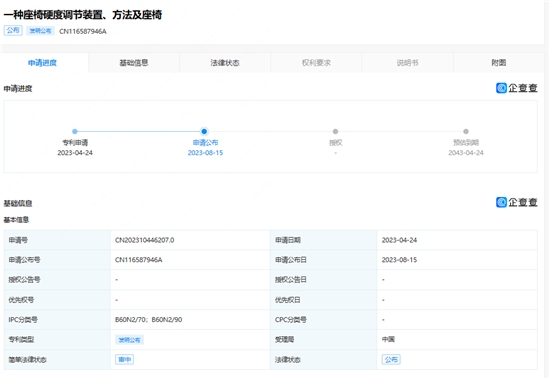Click application number CN202310446207.0

pos(145,240)
